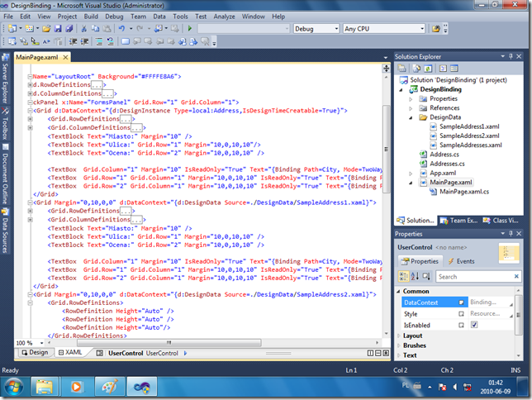
Task: Switch to the Events tab in Properties
Action: click(x=461, y=261)
